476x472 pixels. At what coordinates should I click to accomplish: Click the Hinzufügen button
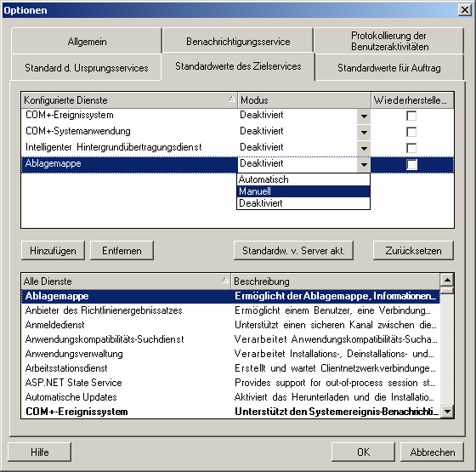click(53, 251)
